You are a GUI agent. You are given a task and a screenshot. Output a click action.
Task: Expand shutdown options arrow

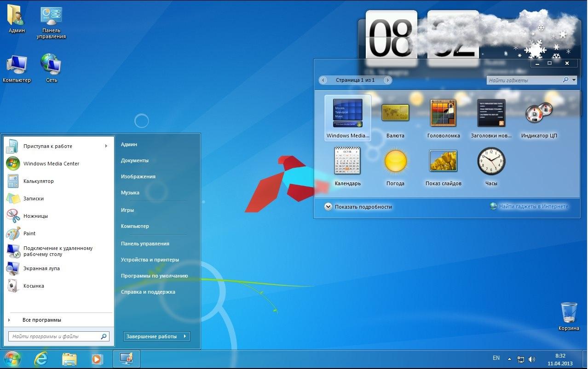pyautogui.click(x=184, y=336)
